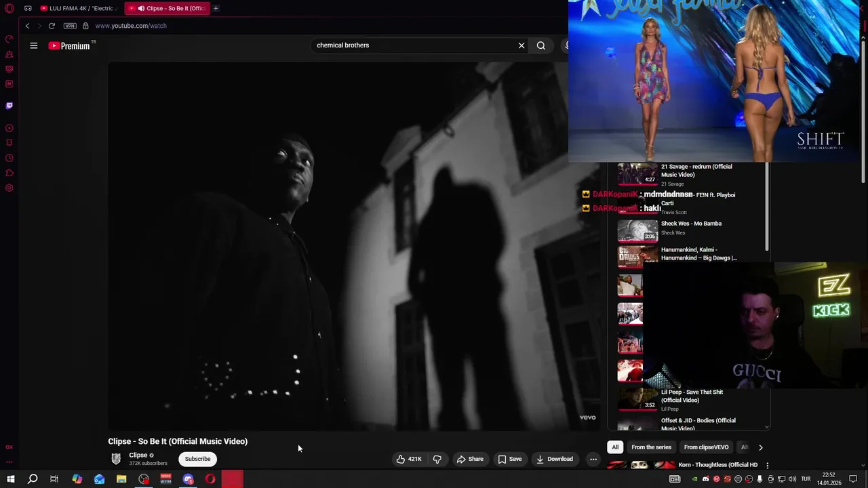868x488 pixels.
Task: Open 21 Savage - redrum video
Action: click(696, 170)
